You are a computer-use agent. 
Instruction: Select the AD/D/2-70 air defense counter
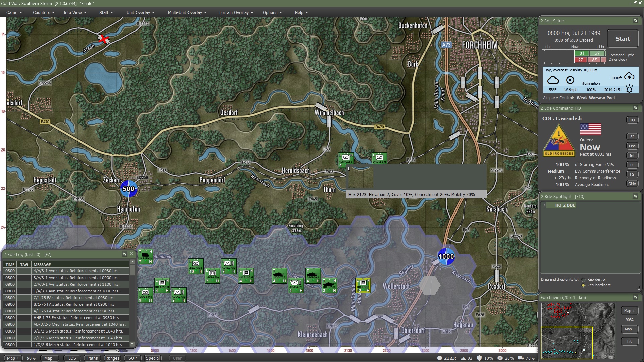(x=296, y=286)
